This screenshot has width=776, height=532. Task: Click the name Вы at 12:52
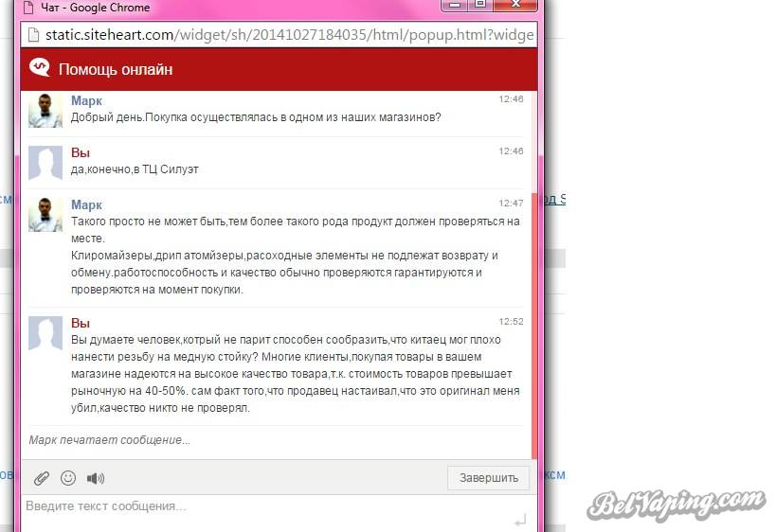point(81,323)
